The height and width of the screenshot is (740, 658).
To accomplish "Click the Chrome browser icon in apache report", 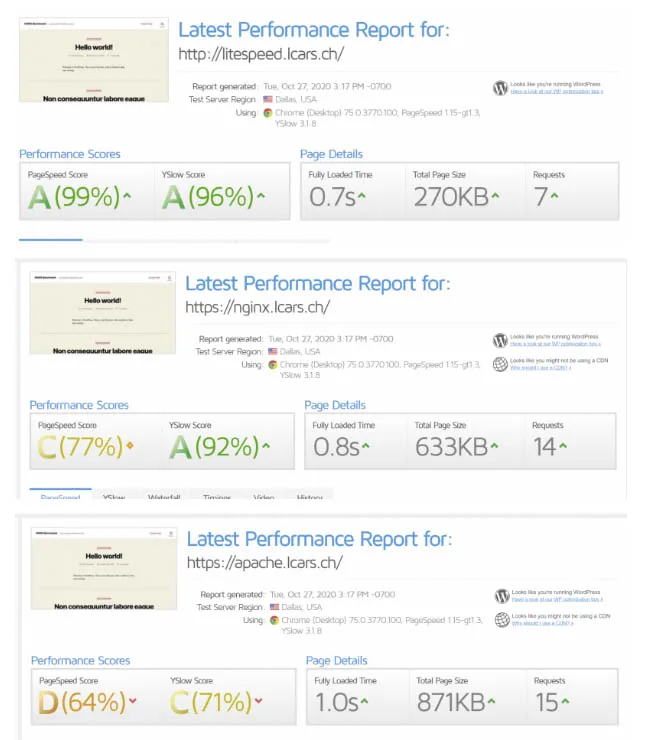I will (x=274, y=620).
